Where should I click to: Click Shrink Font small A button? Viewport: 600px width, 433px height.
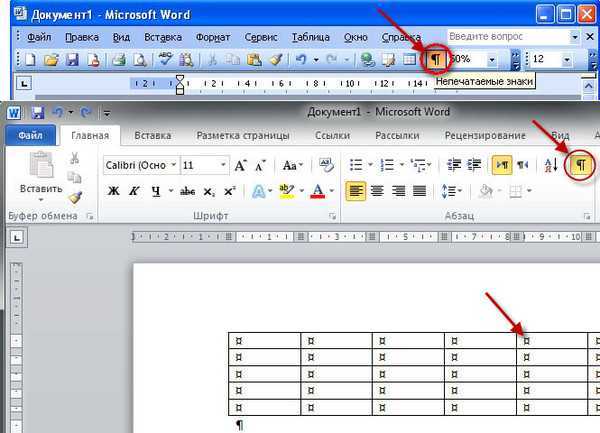click(x=261, y=166)
